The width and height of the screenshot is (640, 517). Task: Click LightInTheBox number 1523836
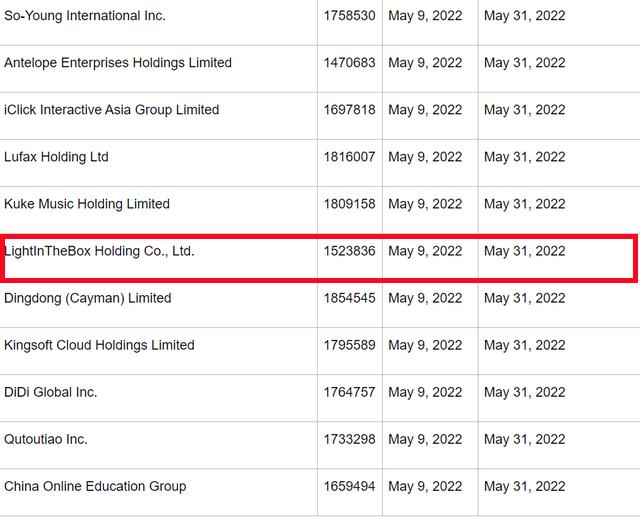349,251
